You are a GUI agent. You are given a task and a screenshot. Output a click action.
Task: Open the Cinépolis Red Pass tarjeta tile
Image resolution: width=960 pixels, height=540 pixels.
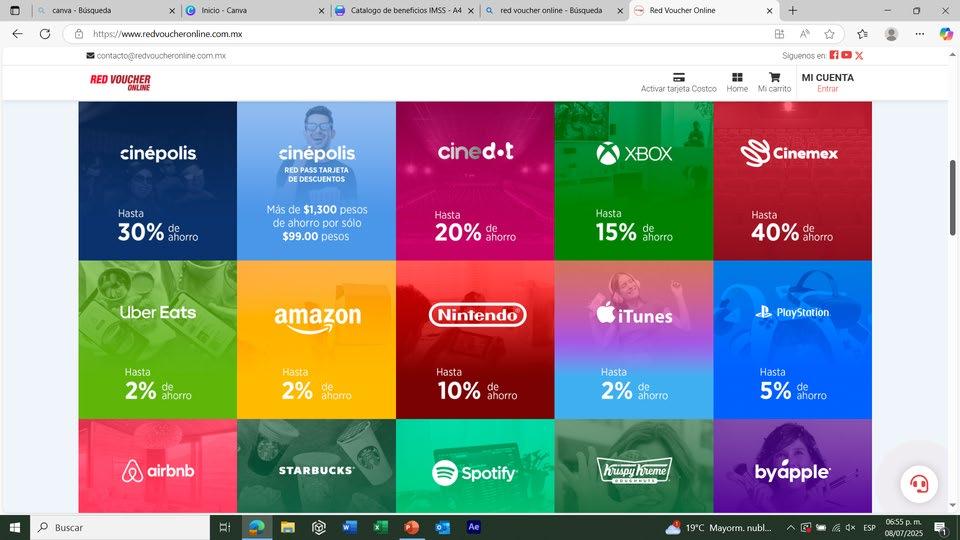pyautogui.click(x=317, y=181)
